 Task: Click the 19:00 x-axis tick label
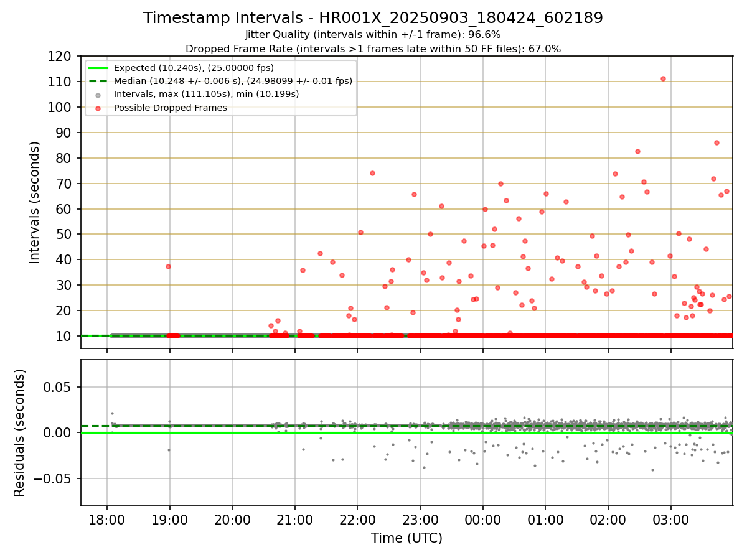[170, 520]
